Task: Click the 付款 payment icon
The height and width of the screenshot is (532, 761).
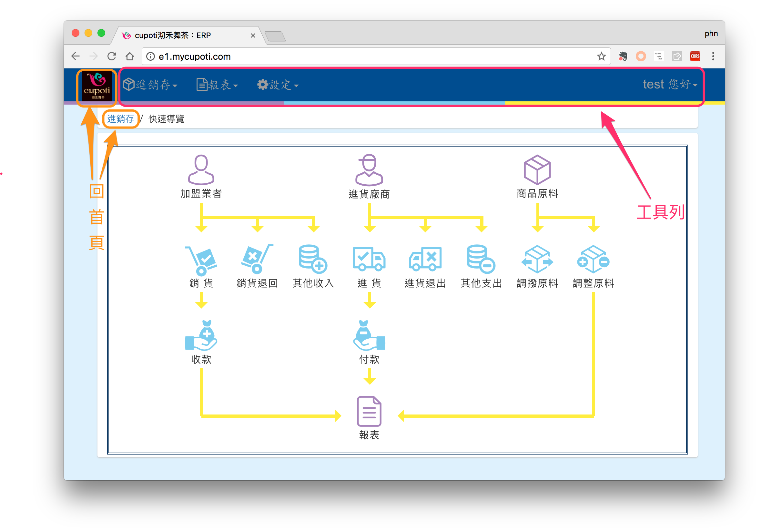Action: point(369,336)
